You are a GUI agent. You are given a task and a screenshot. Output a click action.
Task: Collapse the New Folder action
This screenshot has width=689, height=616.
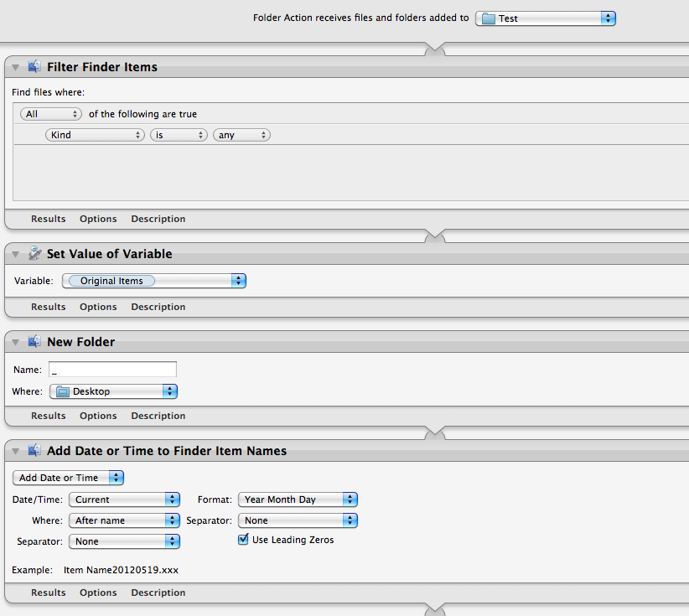click(15, 341)
